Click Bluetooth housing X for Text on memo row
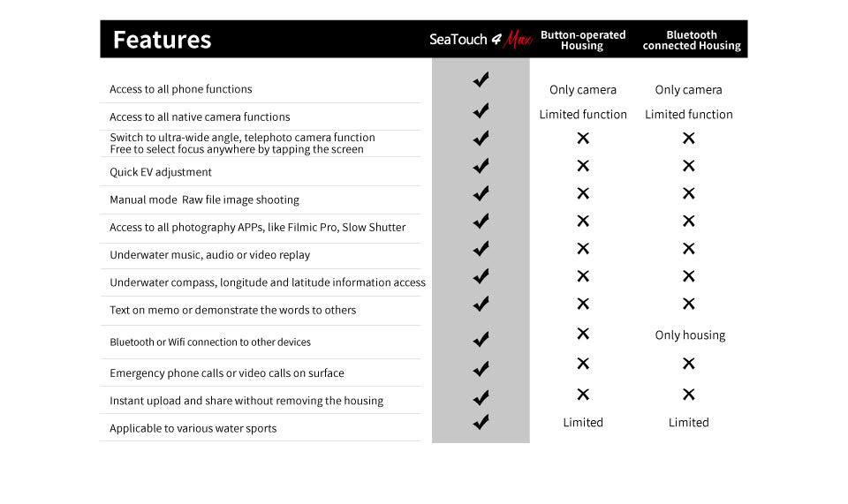The image size is (848, 504). (689, 304)
